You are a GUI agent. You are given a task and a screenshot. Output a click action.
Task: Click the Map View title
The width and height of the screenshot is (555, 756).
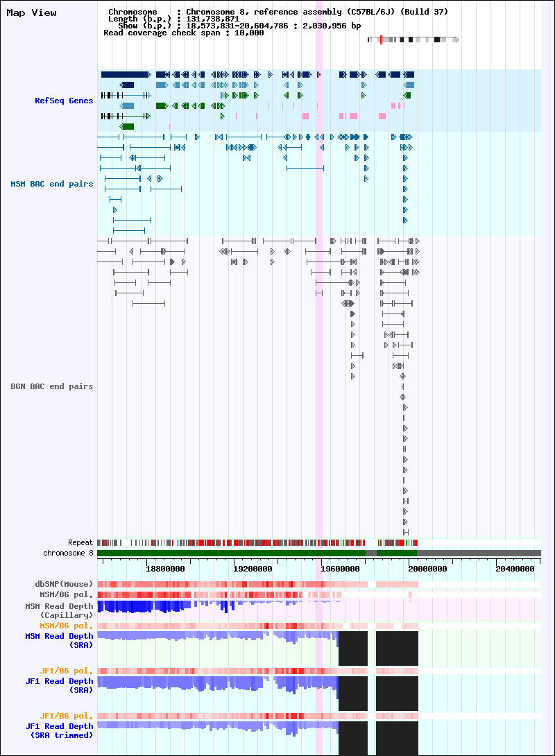pyautogui.click(x=31, y=13)
